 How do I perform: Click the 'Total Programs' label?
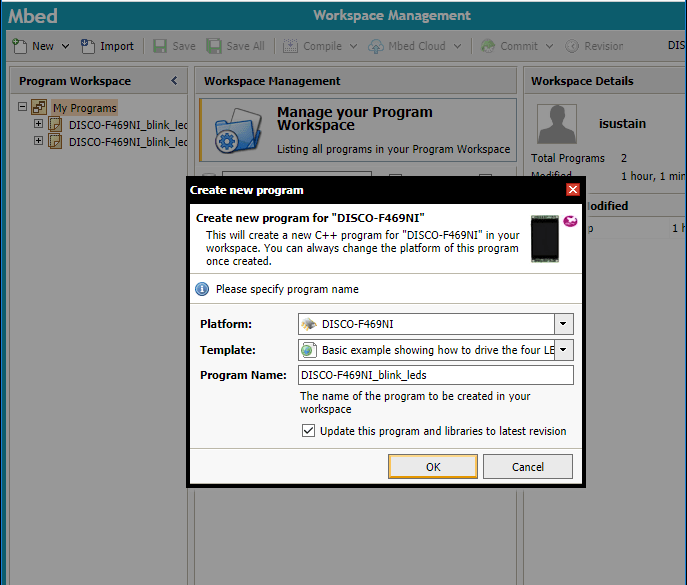(x=567, y=158)
